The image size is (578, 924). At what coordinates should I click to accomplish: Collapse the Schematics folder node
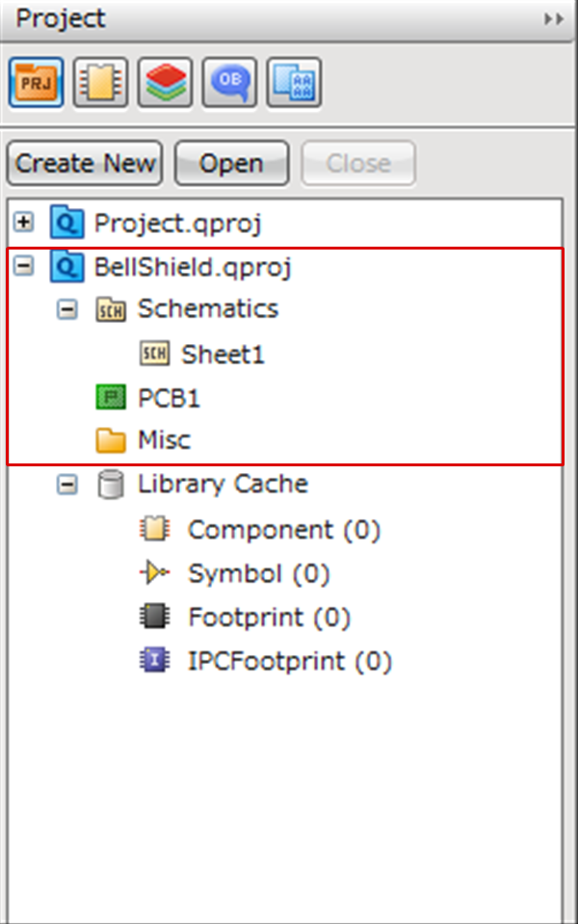[66, 310]
